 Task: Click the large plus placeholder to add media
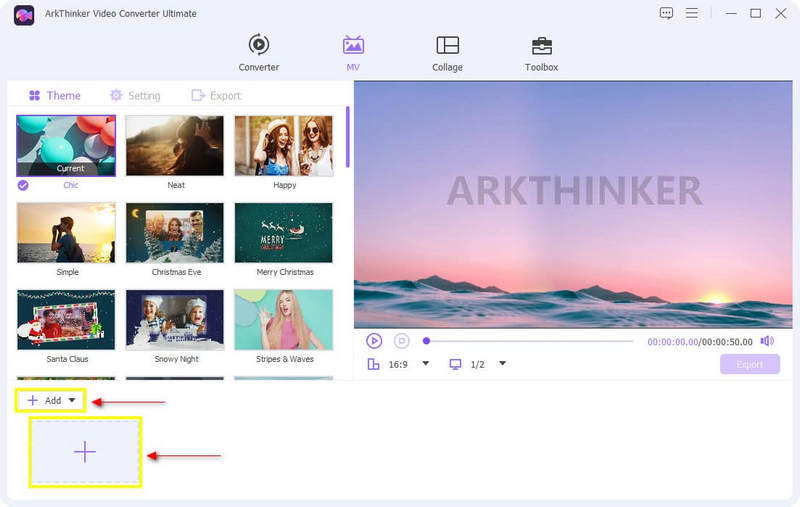click(x=85, y=452)
